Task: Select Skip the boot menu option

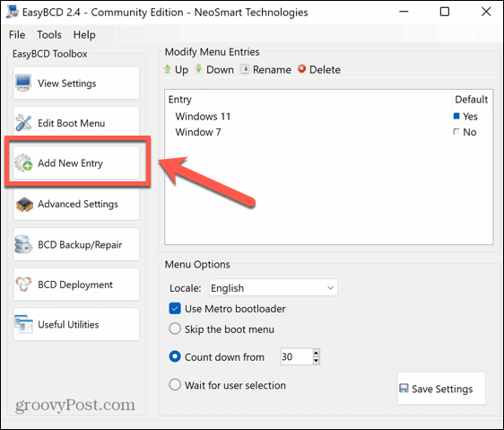Action: click(175, 329)
